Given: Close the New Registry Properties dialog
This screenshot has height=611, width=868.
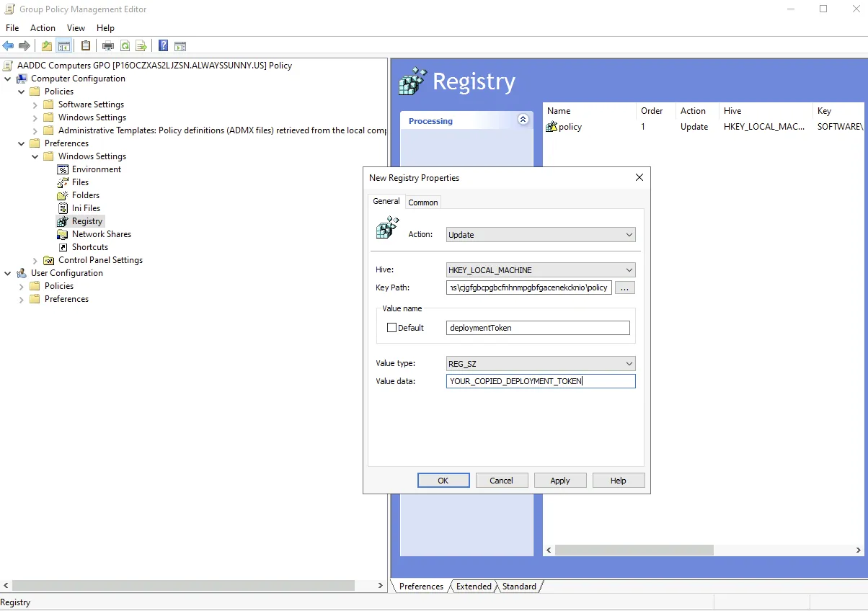Looking at the screenshot, I should click(639, 178).
